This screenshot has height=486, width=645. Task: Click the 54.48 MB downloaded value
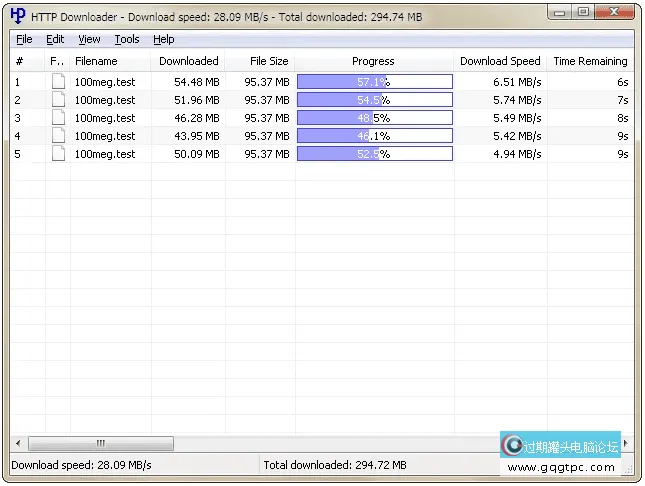[197, 82]
